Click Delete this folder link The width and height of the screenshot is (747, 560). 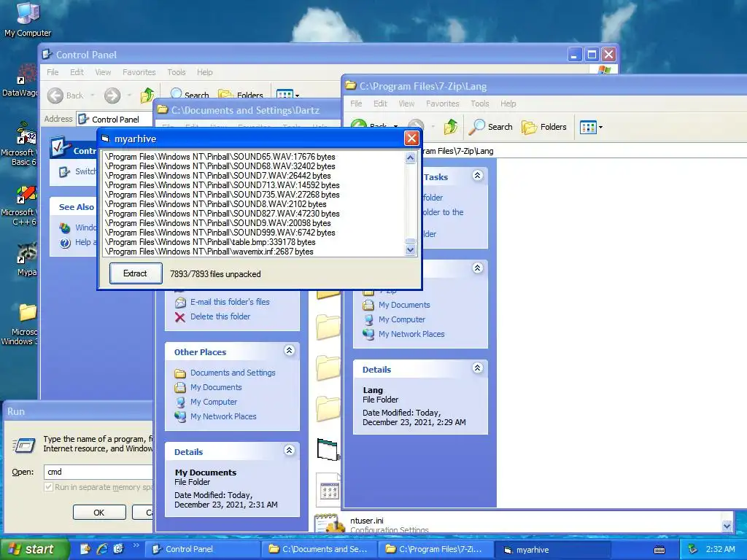point(220,316)
